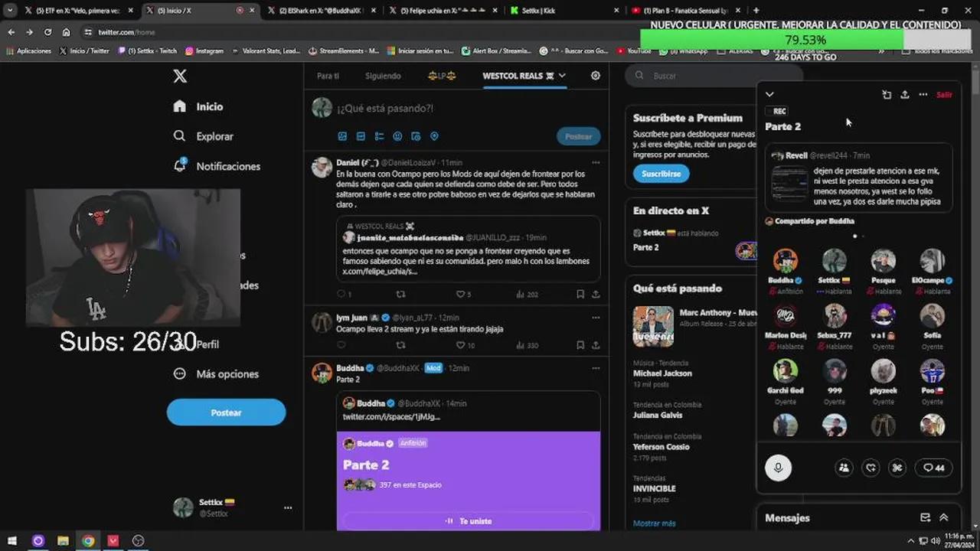
Task: Send a heart reaction in the Space
Action: [x=871, y=468]
